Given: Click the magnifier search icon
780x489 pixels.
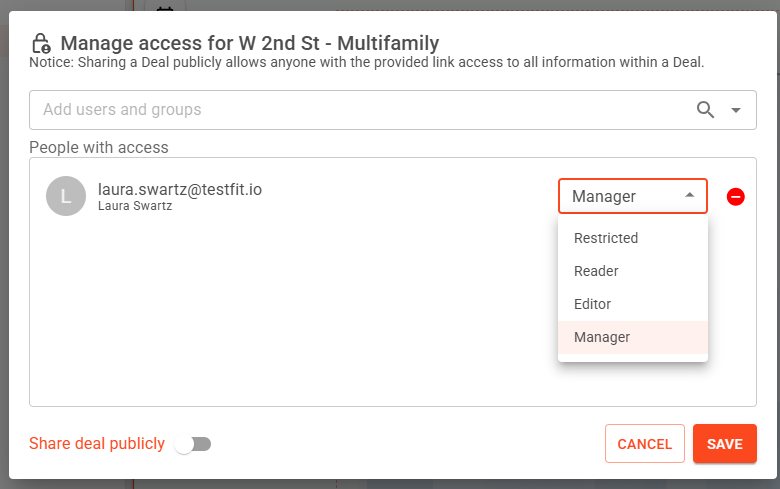Looking at the screenshot, I should click(x=706, y=110).
